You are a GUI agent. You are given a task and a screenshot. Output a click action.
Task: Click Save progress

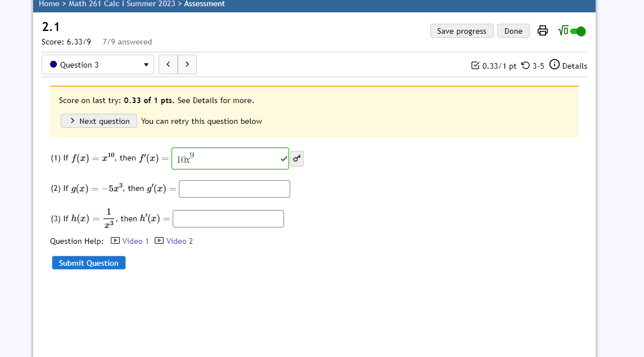[x=462, y=31]
